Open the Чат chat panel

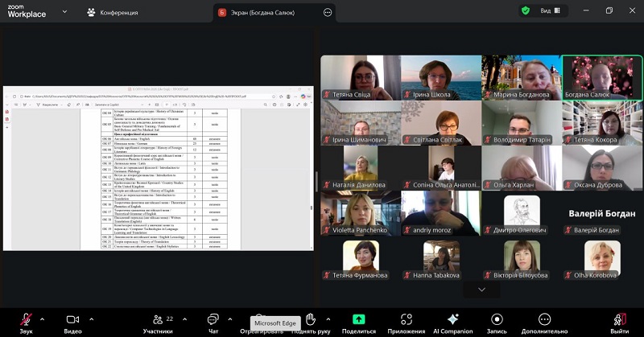(x=213, y=323)
